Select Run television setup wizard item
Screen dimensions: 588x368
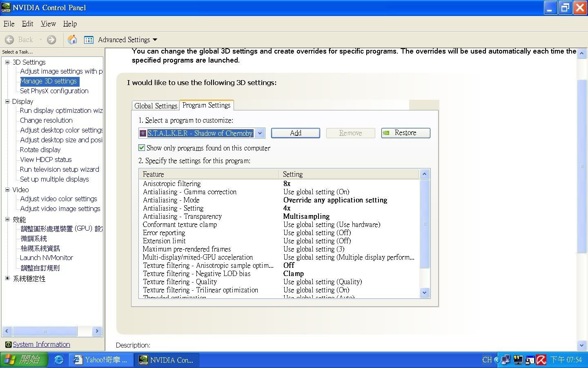[x=59, y=169]
